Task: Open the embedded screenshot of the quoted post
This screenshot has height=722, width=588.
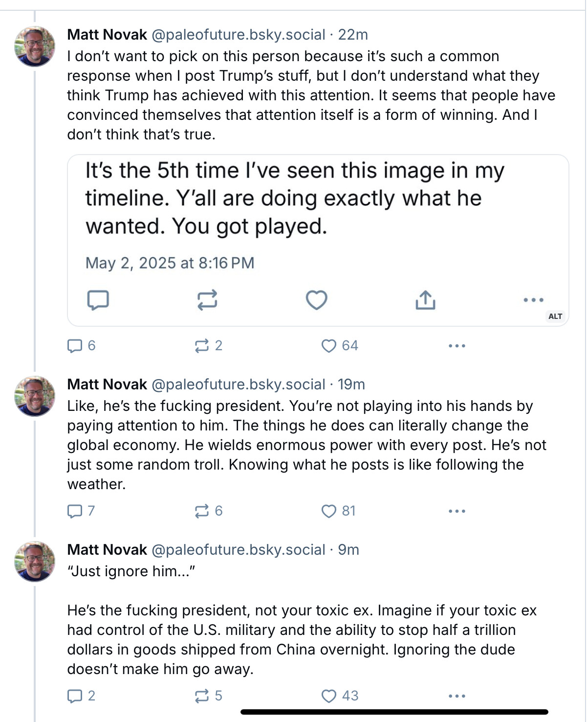Action: click(318, 240)
